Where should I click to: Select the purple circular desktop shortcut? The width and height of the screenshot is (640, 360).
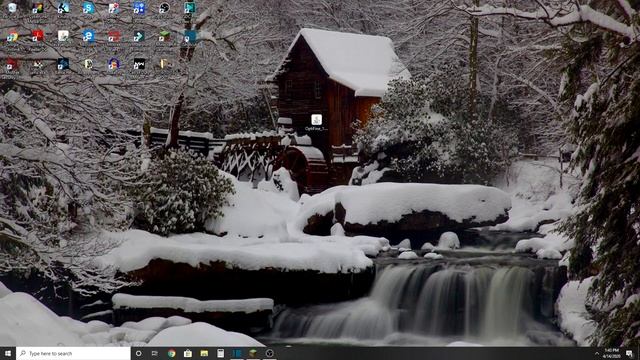[113, 64]
